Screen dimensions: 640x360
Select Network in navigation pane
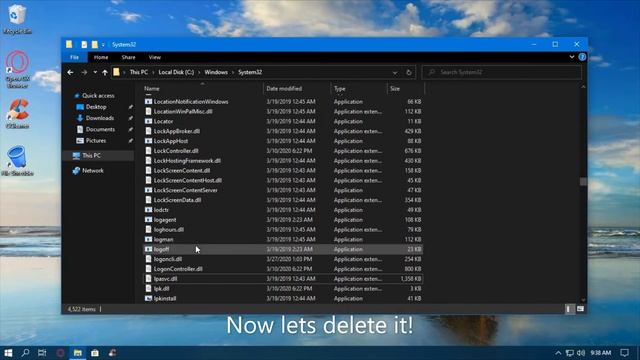pos(93,171)
